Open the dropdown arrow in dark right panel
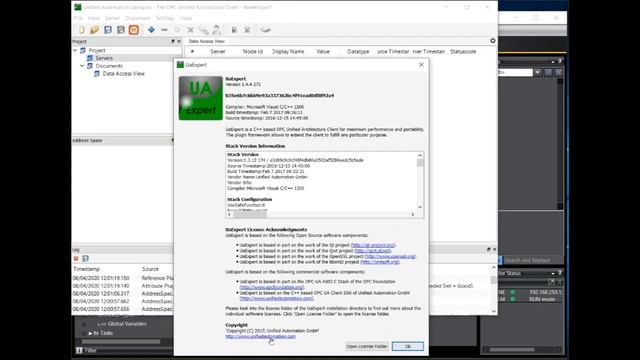 (538, 72)
